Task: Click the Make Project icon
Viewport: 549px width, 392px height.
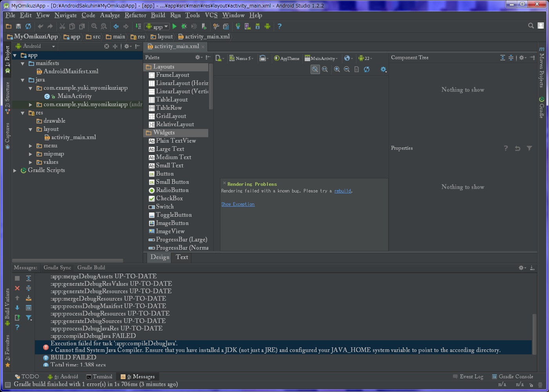Action: (x=138, y=26)
